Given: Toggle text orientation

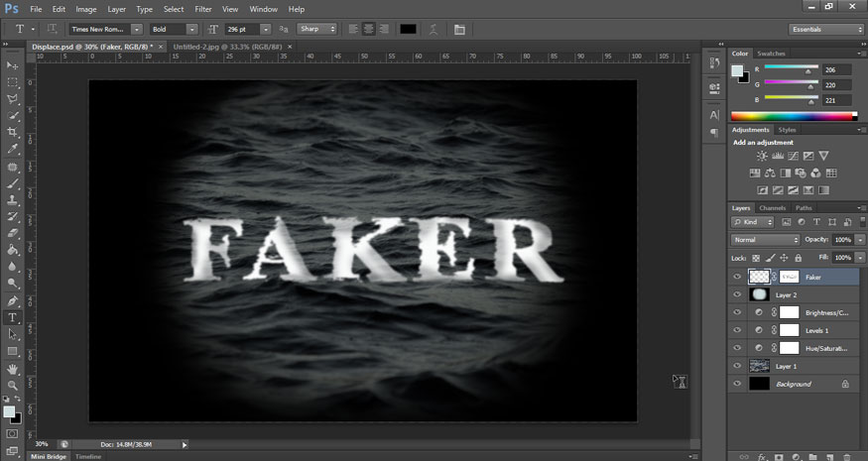Looking at the screenshot, I should [x=52, y=29].
